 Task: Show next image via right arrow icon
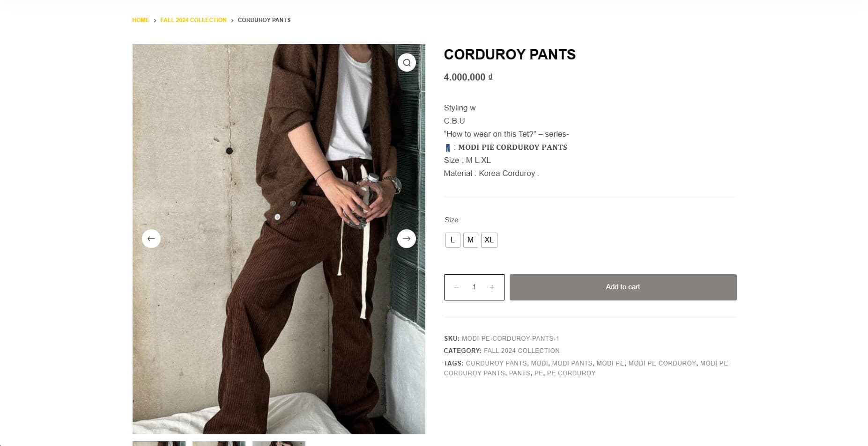click(406, 238)
